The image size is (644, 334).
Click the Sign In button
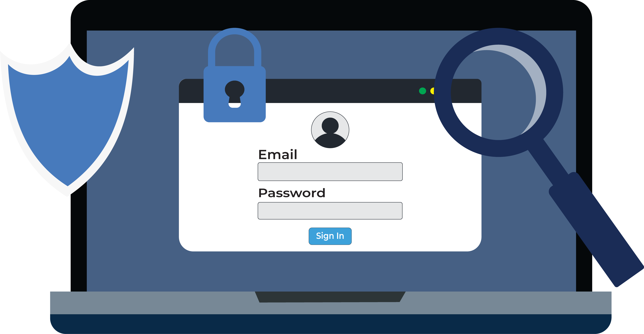click(x=330, y=236)
